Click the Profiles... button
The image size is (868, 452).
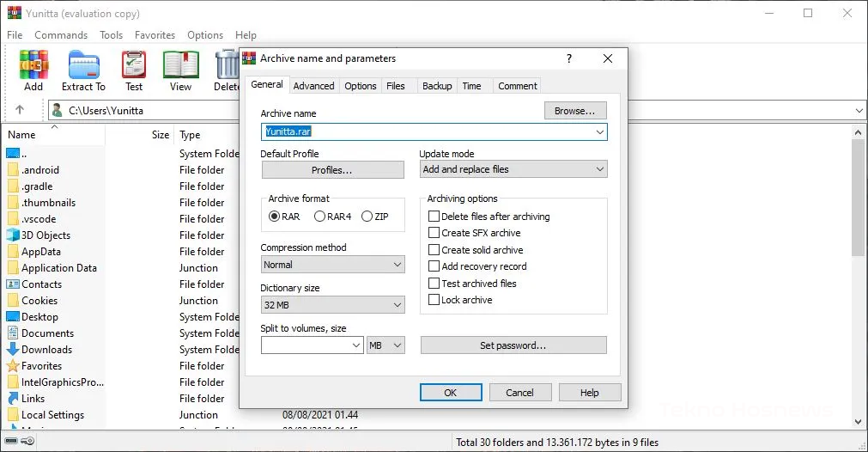tap(332, 170)
